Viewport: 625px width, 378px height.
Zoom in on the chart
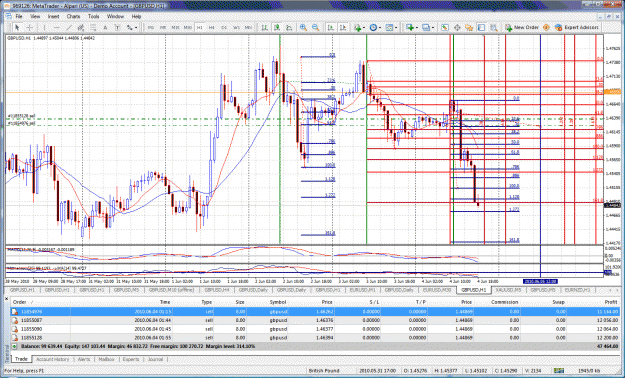pos(303,28)
